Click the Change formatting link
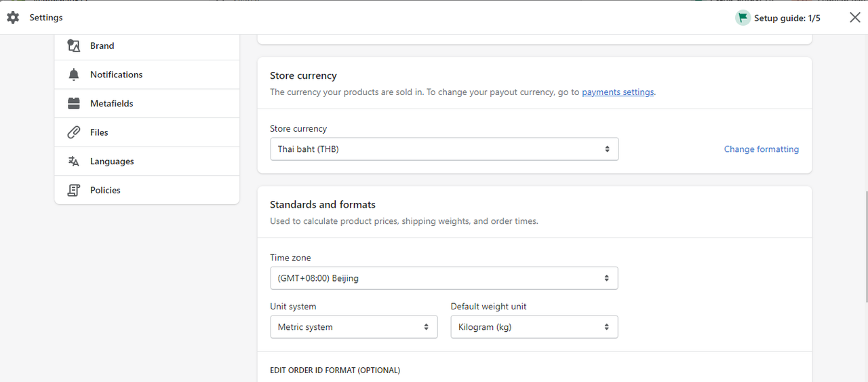The height and width of the screenshot is (382, 868). pyautogui.click(x=761, y=149)
